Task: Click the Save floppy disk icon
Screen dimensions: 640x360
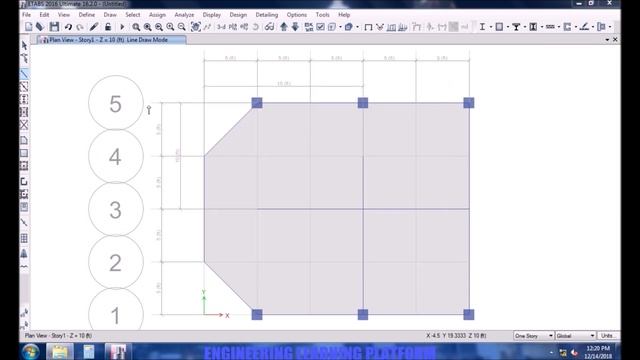Action: pyautogui.click(x=54, y=27)
